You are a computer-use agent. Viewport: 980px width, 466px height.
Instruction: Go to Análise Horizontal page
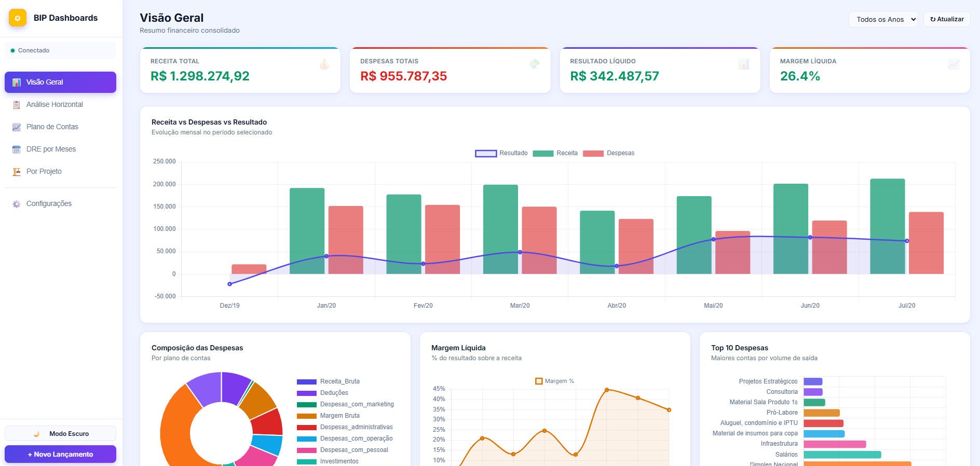[x=60, y=105]
